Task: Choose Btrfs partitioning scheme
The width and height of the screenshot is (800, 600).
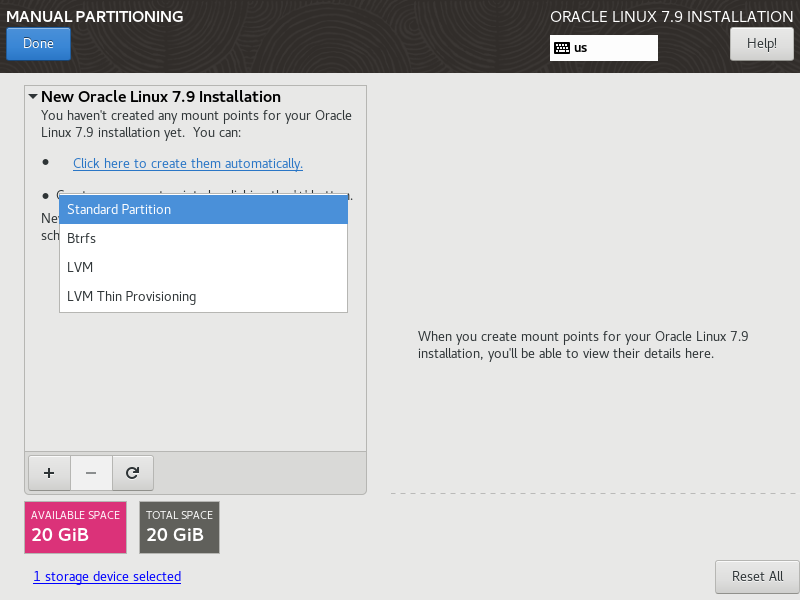Action: click(x=204, y=238)
